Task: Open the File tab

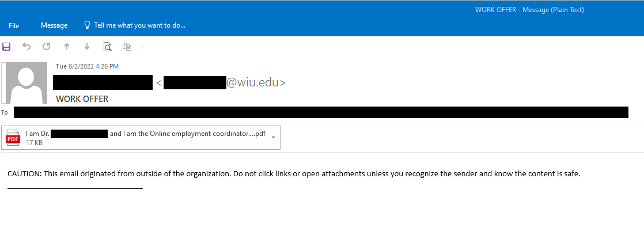Action: point(14,25)
